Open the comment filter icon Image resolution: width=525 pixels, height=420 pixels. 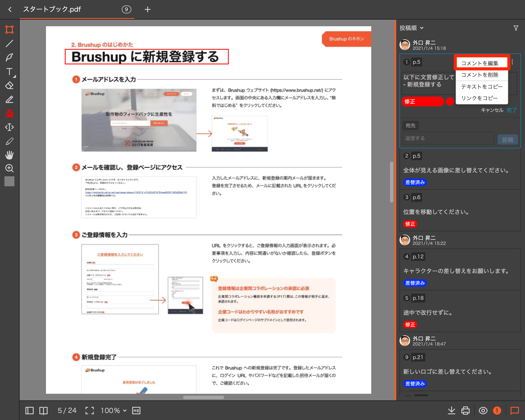516,28
